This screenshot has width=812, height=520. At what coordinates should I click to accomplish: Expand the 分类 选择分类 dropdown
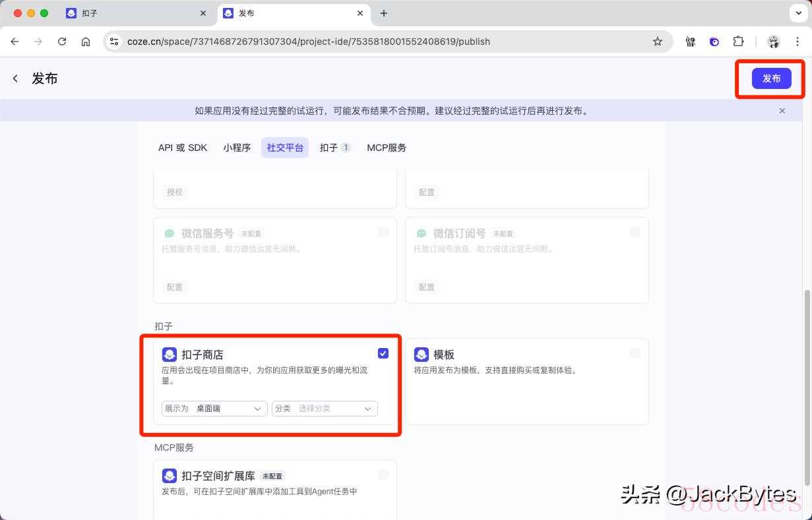(325, 409)
